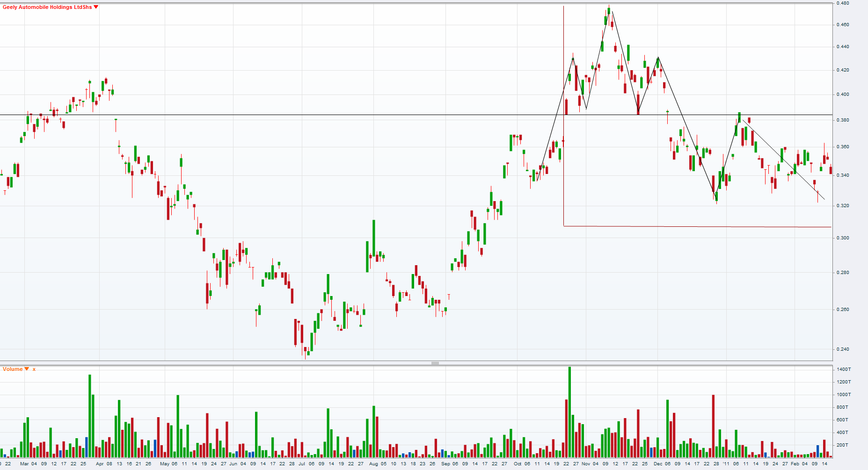Viewport: 868px width, 470px height.
Task: Click the Jun label on the date axis
Action: point(233,464)
